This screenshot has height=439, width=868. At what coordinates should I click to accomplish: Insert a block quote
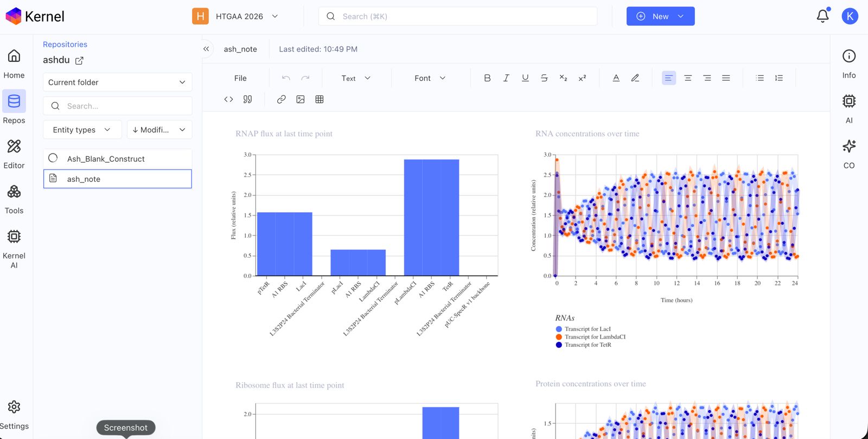coord(247,99)
